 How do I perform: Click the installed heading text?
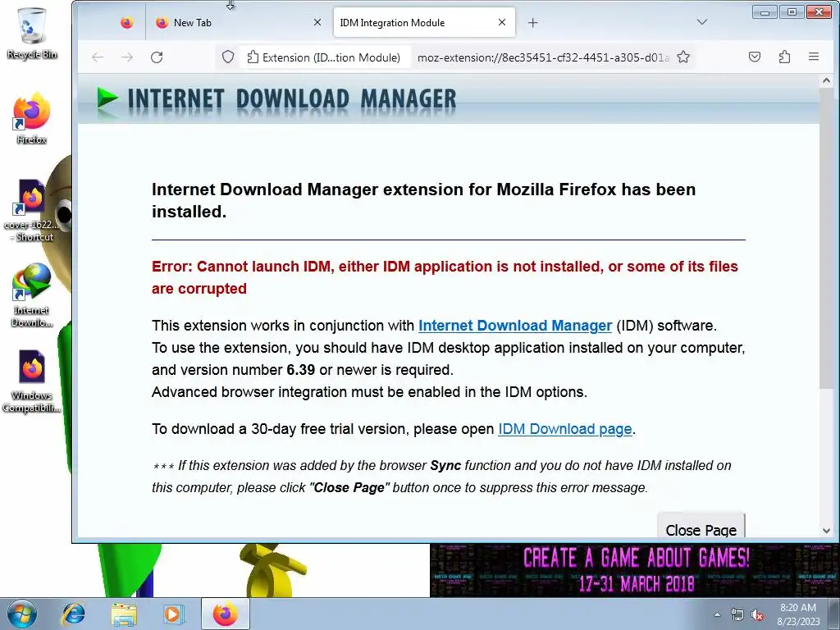click(x=423, y=200)
